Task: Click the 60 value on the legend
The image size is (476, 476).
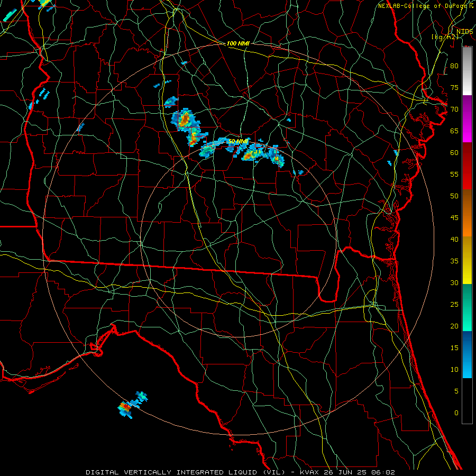Action: click(x=454, y=153)
